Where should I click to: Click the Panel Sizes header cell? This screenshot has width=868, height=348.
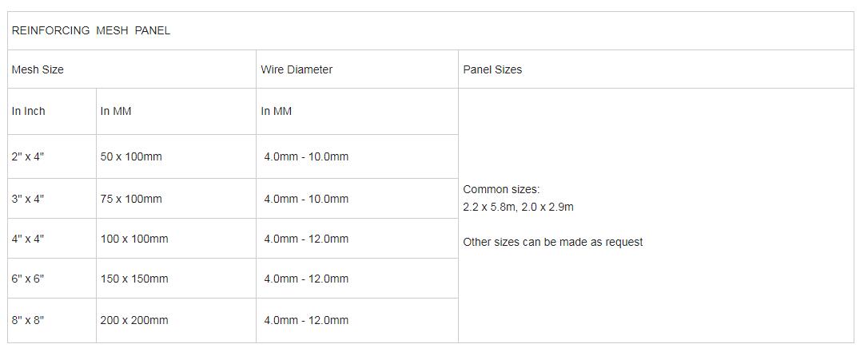pyautogui.click(x=656, y=69)
